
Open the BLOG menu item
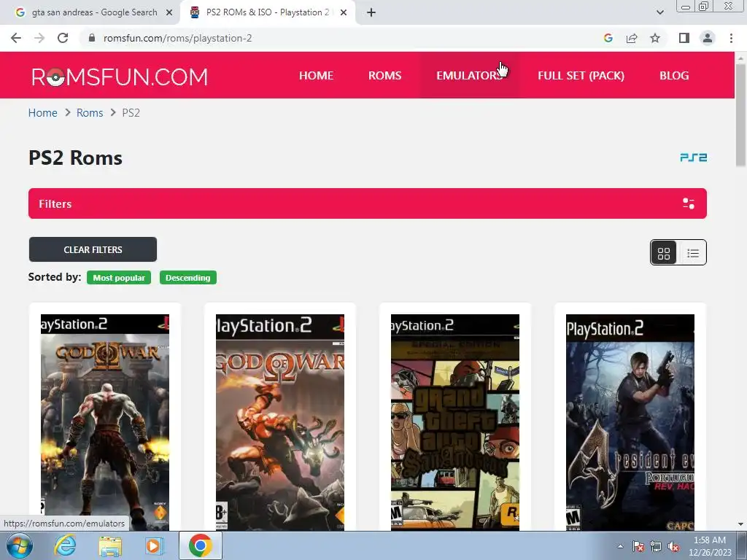[673, 75]
